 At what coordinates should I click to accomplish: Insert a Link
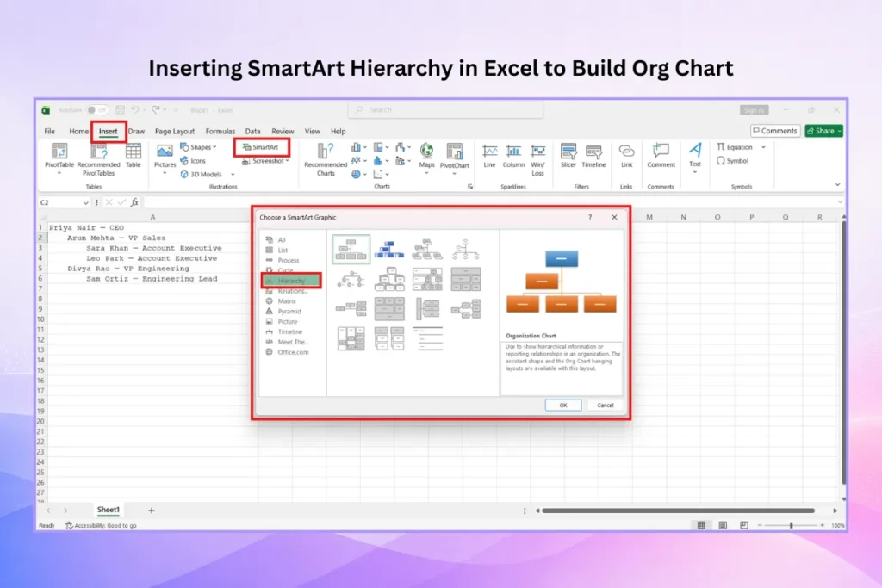[626, 157]
